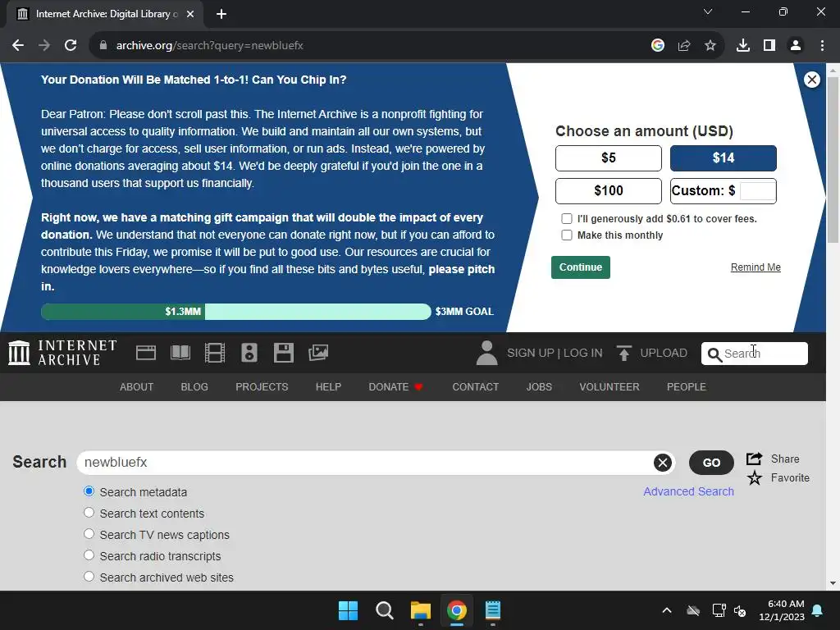Viewport: 840px width, 630px height.
Task: Open File Explorer from taskbar
Action: (x=421, y=610)
